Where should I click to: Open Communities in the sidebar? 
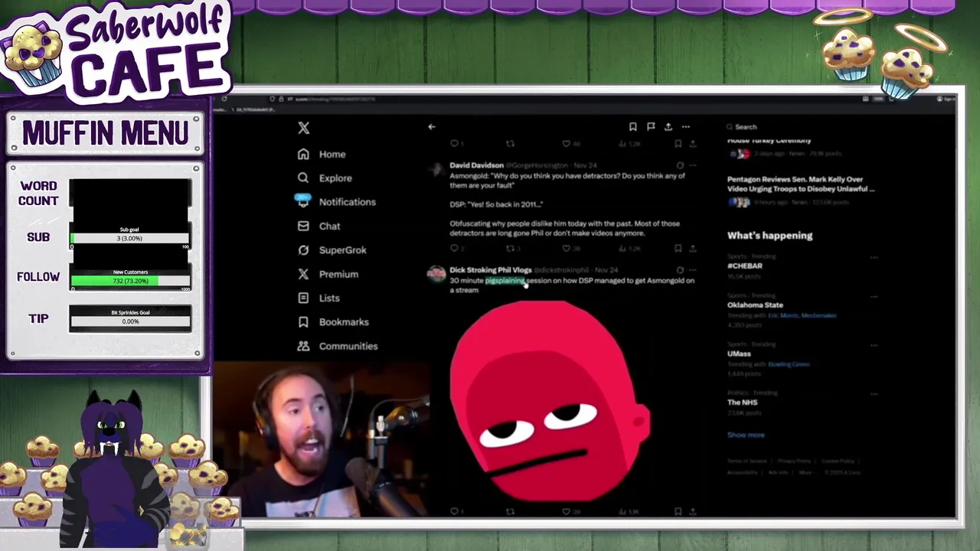[338, 346]
